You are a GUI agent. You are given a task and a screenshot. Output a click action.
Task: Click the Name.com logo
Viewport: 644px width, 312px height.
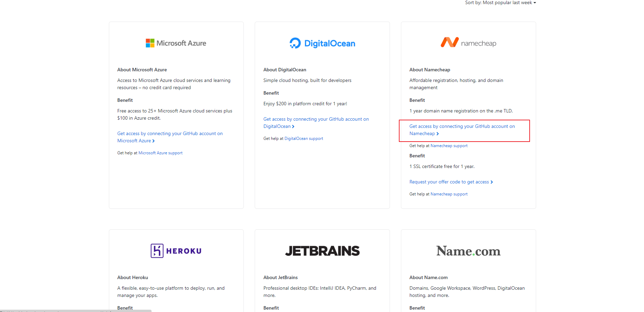point(468,251)
